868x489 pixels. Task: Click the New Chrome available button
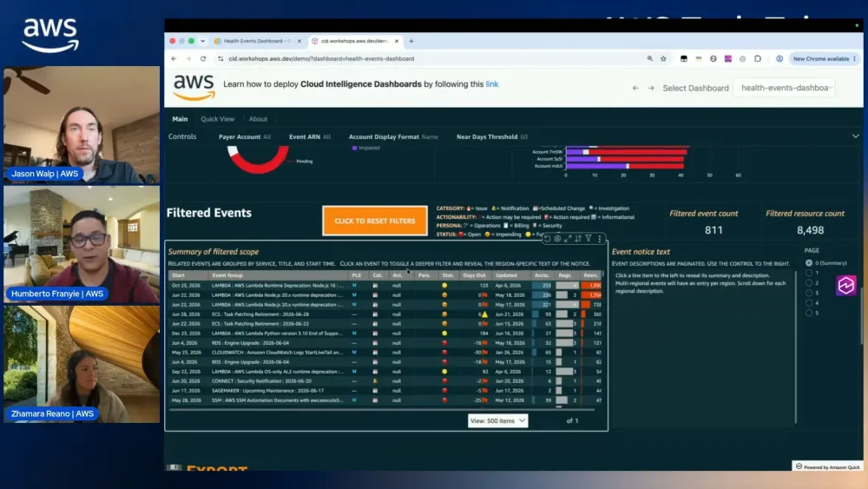(x=821, y=59)
